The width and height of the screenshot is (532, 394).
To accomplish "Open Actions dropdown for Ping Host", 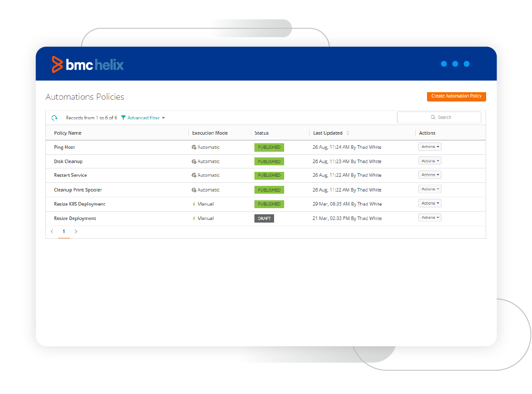I will tap(430, 147).
